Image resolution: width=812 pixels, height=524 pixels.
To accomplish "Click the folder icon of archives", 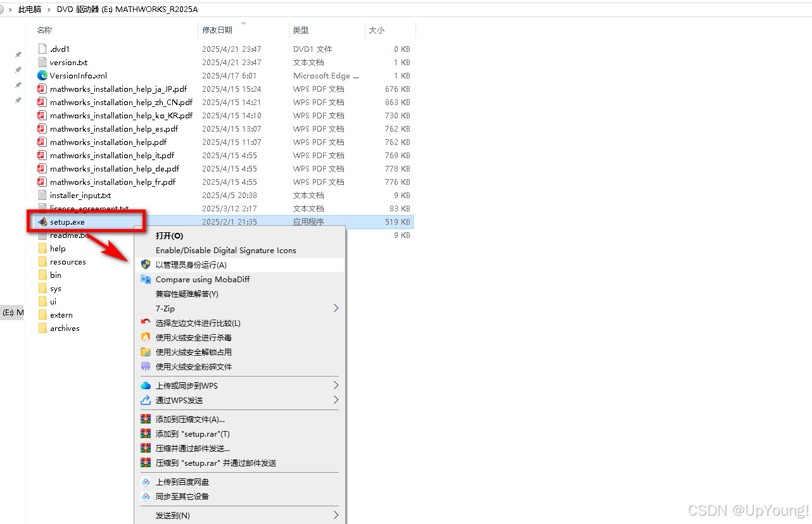I will [x=42, y=328].
